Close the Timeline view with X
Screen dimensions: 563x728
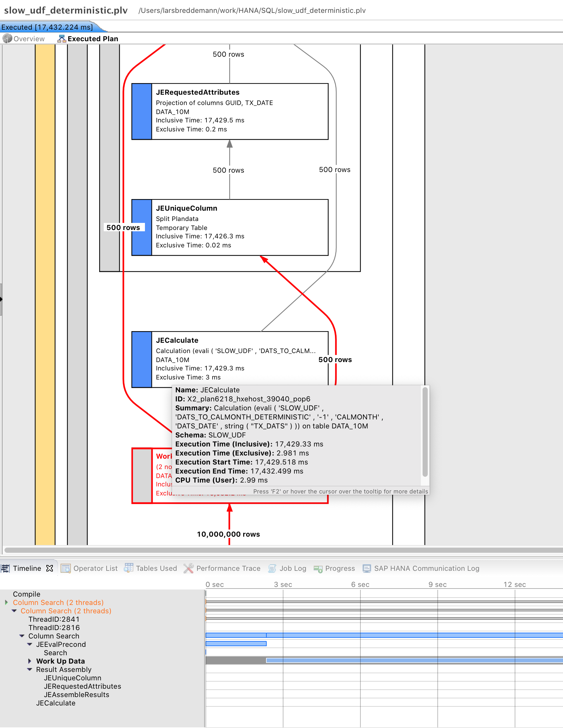[50, 568]
